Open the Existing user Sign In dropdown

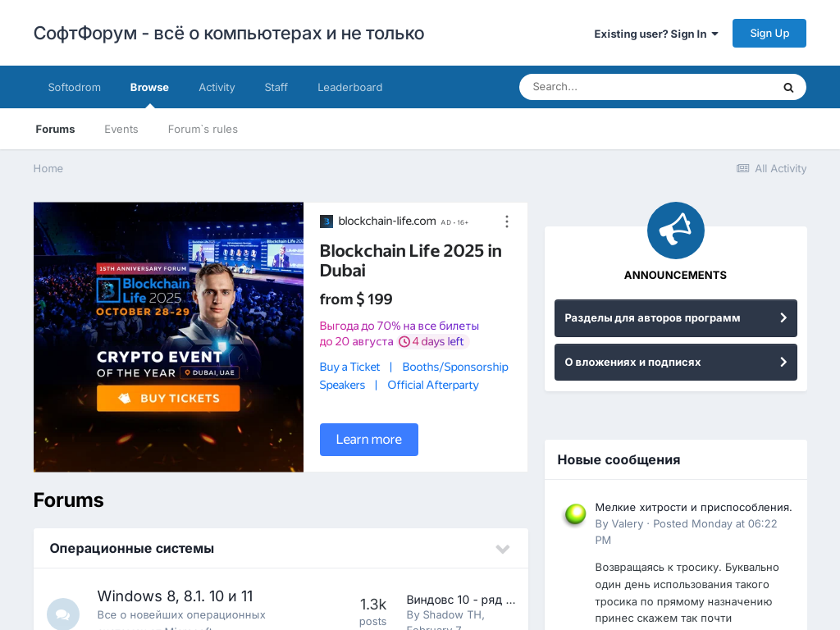[x=655, y=34]
